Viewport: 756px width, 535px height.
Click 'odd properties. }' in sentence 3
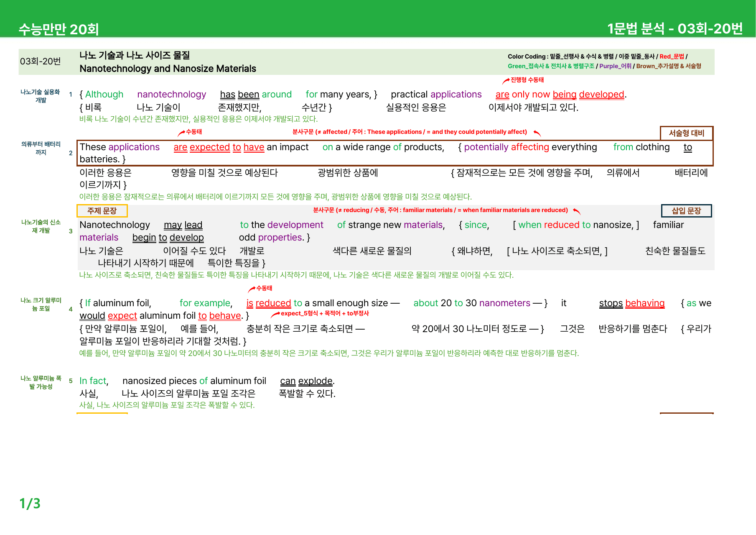point(275,238)
